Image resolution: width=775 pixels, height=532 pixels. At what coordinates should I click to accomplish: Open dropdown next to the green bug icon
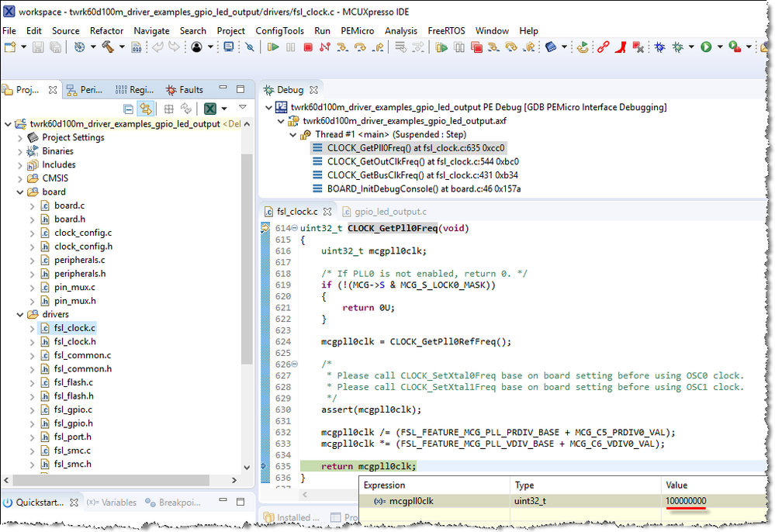point(691,47)
